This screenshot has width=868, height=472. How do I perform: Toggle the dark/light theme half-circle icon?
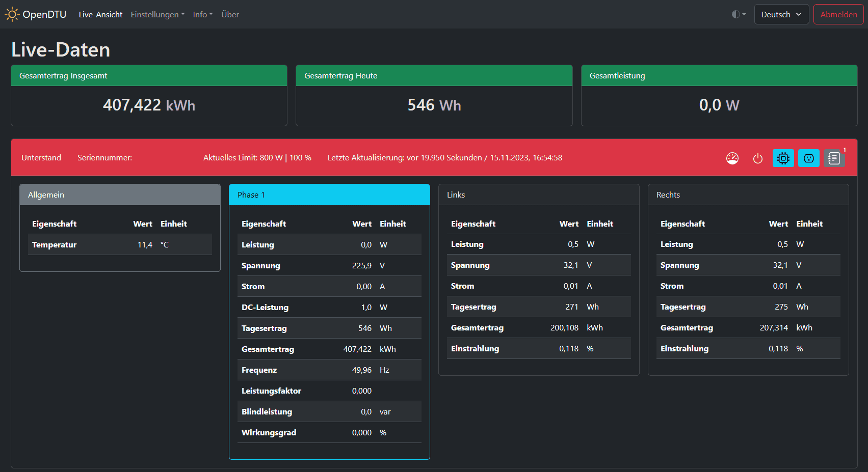[x=739, y=14]
